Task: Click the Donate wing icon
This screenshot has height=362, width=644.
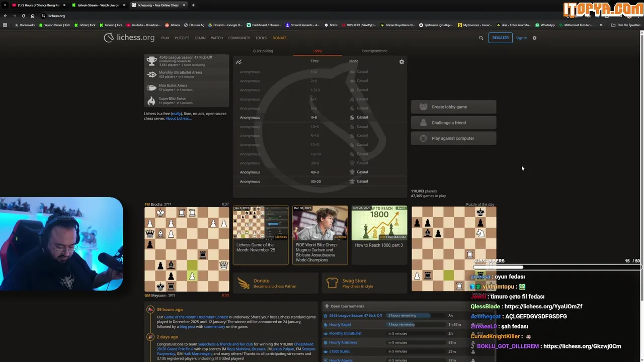Action: pyautogui.click(x=244, y=283)
